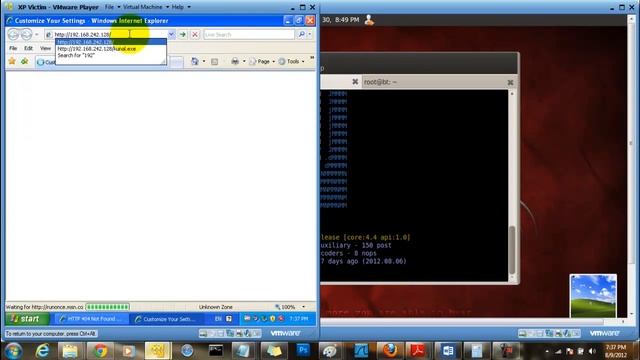Select the Customize Your Settings browser tab
Screen dimensions: 640x360
(x=45, y=62)
